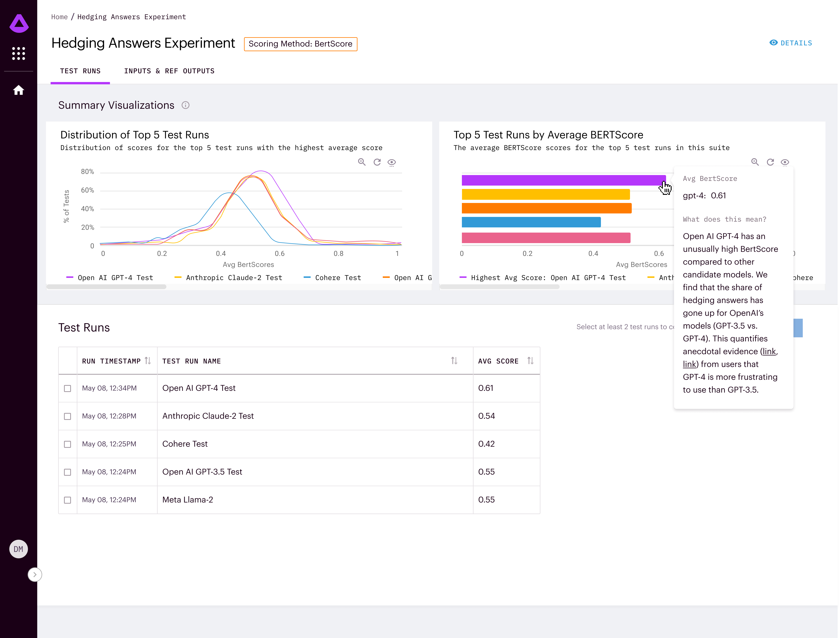Select the Test Runs tab
The width and height of the screenshot is (840, 638).
80,71
